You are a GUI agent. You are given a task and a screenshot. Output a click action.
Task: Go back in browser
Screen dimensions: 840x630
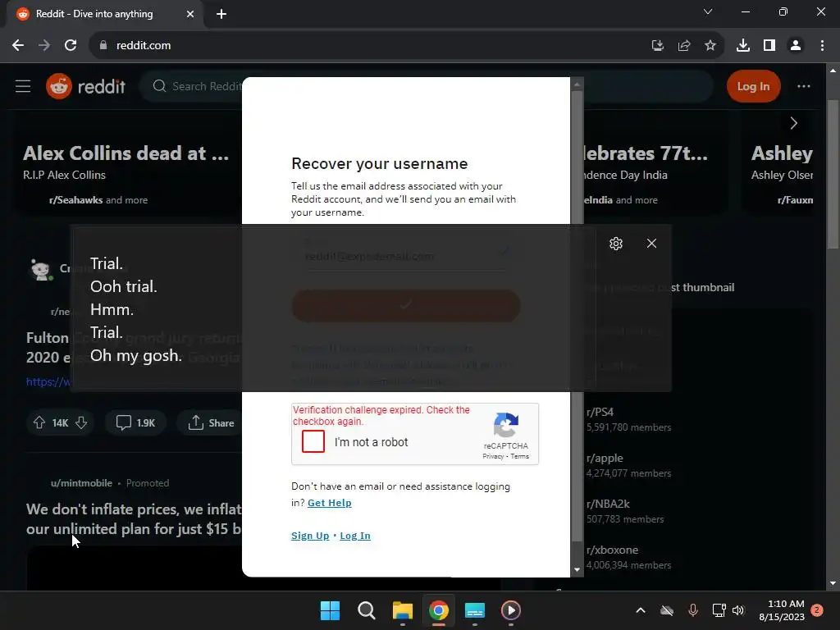tap(18, 46)
